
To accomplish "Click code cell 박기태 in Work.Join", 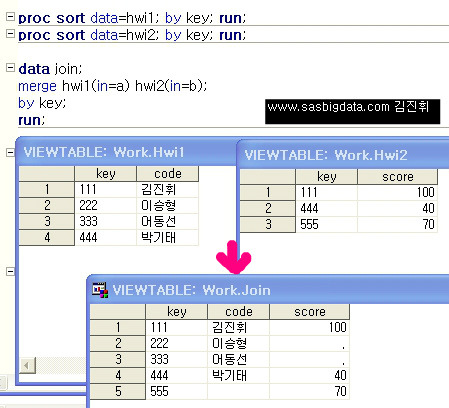I will 238,375.
